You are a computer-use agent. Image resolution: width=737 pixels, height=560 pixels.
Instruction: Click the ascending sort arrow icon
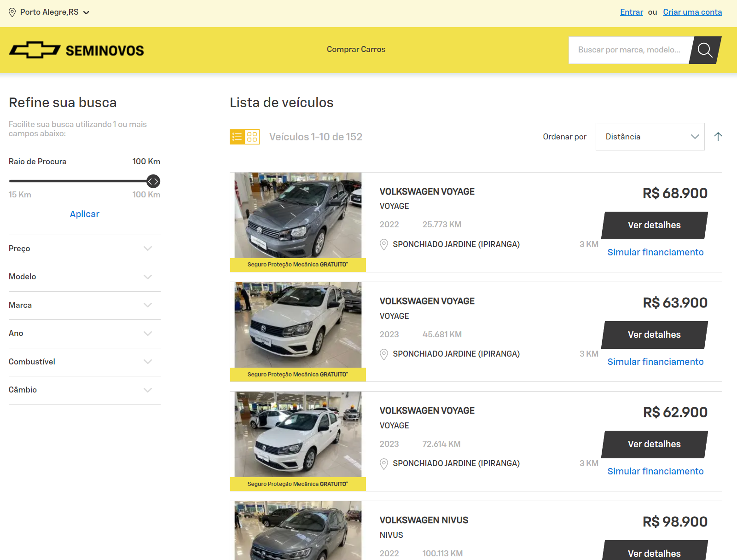[718, 136]
